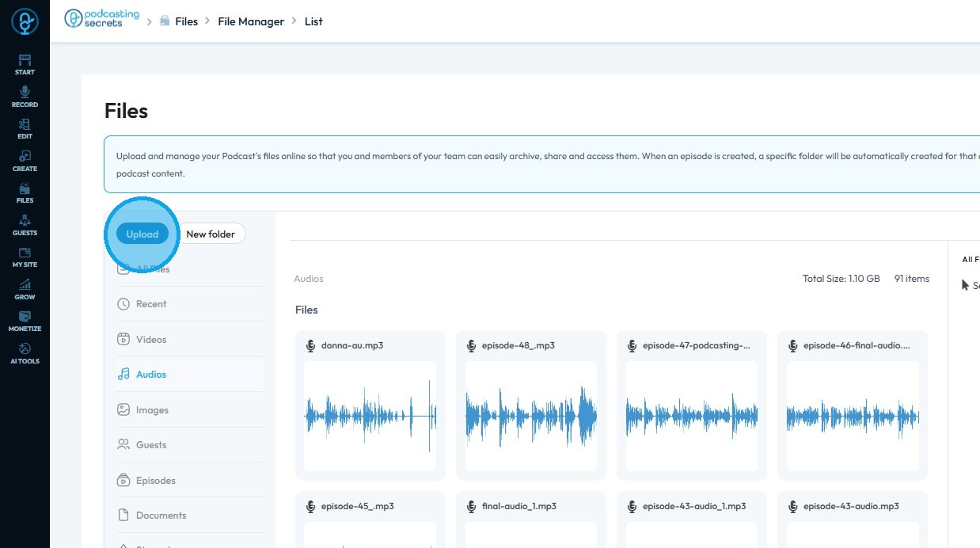The width and height of the screenshot is (980, 548).
Task: Click the Images icon in file categories
Action: tap(123, 409)
